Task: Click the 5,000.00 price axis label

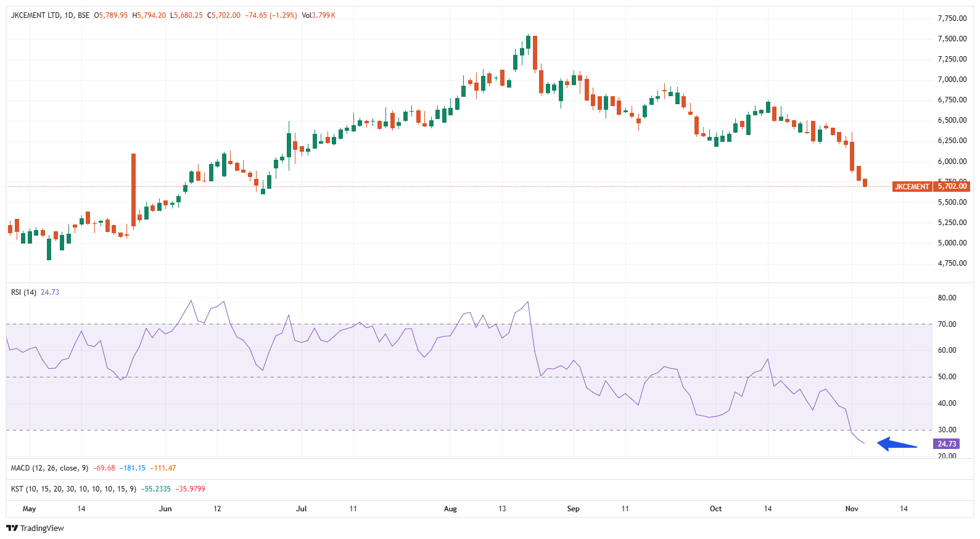Action: coord(952,243)
